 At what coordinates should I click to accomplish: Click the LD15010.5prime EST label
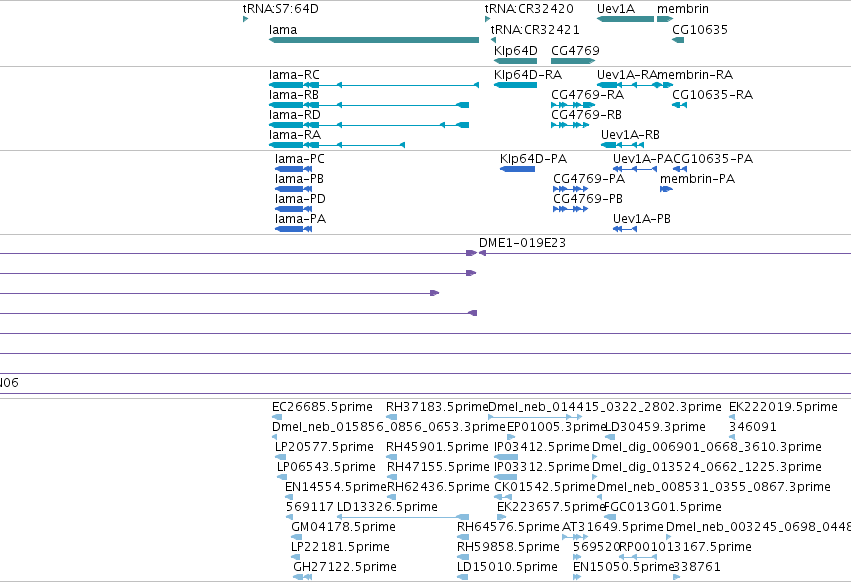click(507, 567)
